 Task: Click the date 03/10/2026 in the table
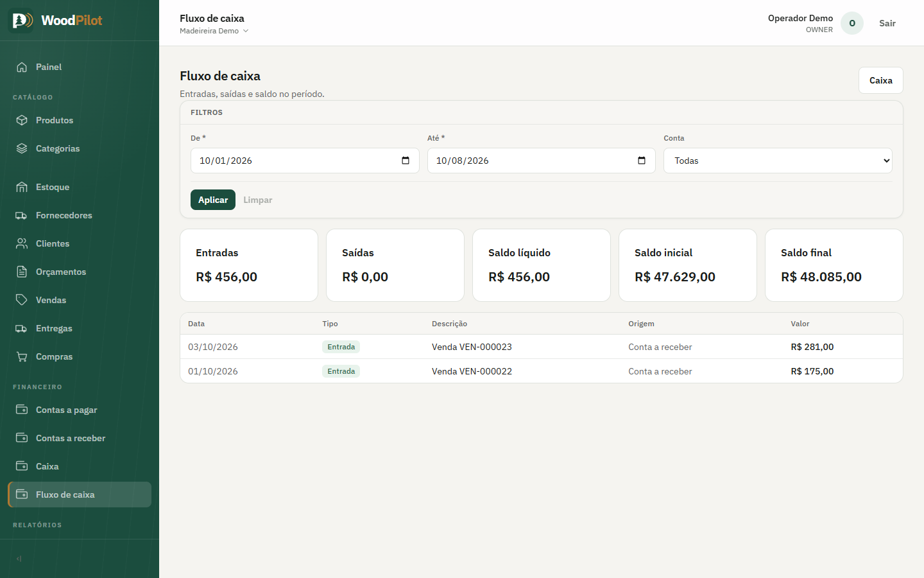213,347
